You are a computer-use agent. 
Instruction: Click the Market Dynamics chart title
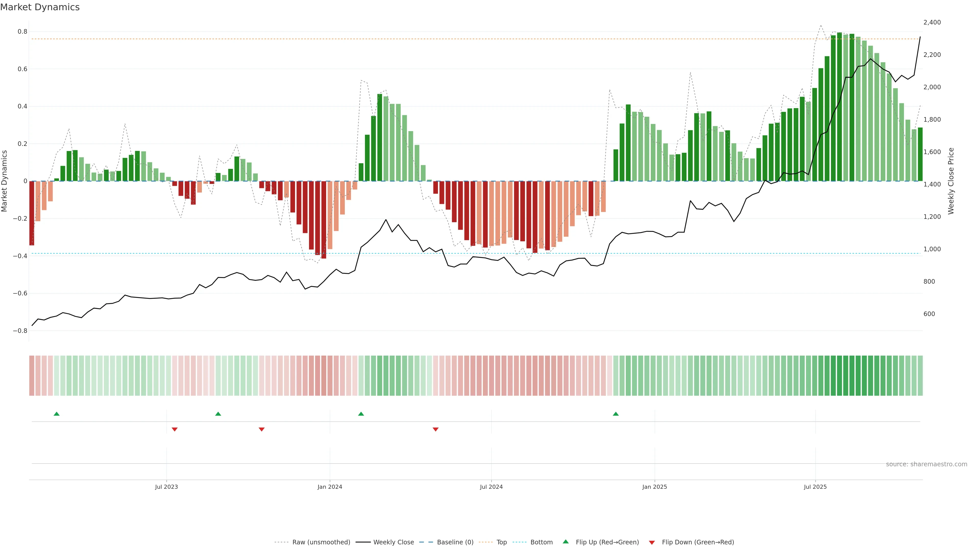pos(40,7)
